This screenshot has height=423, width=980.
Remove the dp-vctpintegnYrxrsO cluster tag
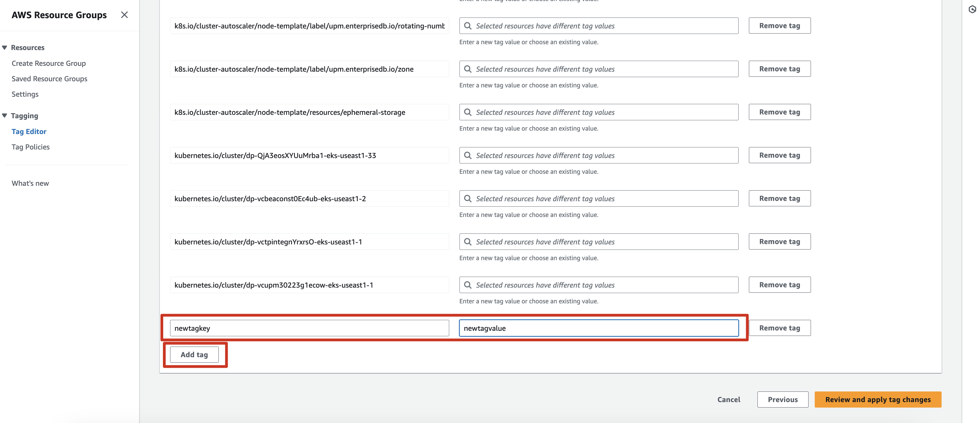pos(779,242)
